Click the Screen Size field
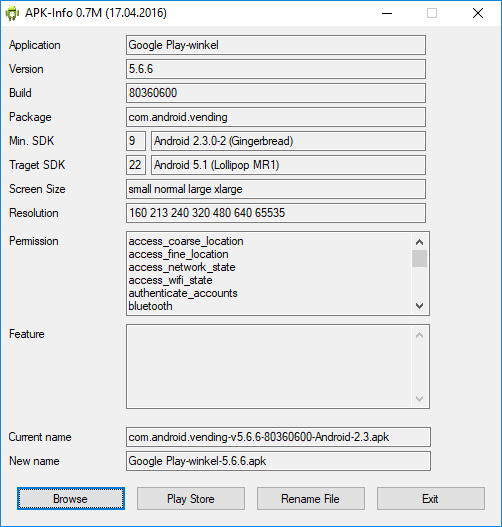The image size is (502, 527). click(276, 189)
